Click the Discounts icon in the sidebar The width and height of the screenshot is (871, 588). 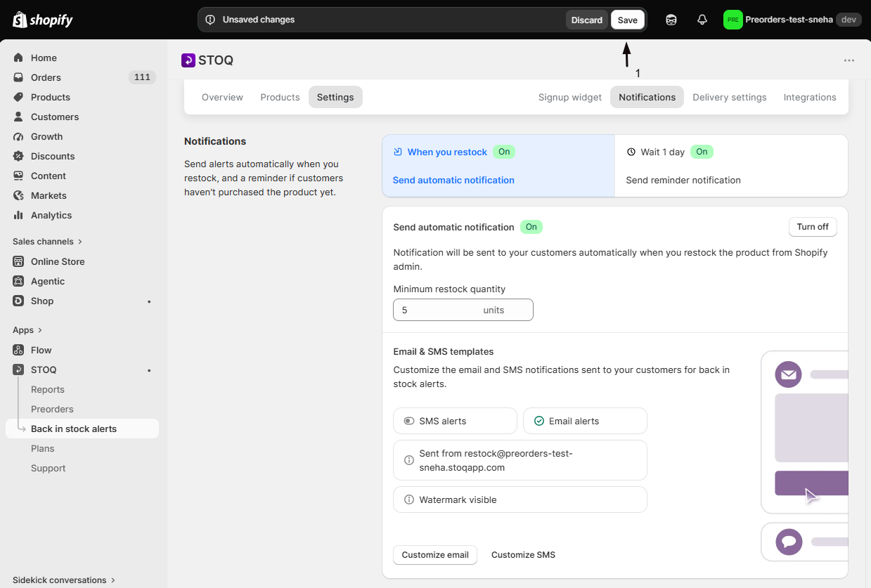18,156
